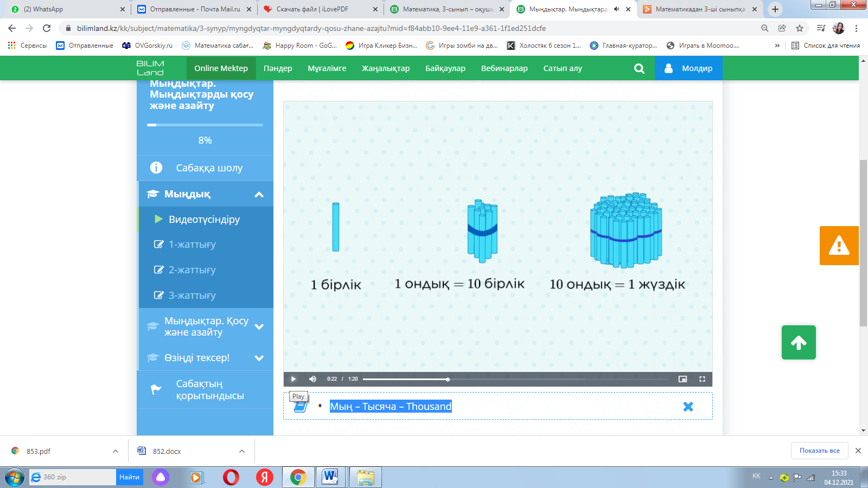Click the taskbar 360 zip search field

click(x=73, y=477)
